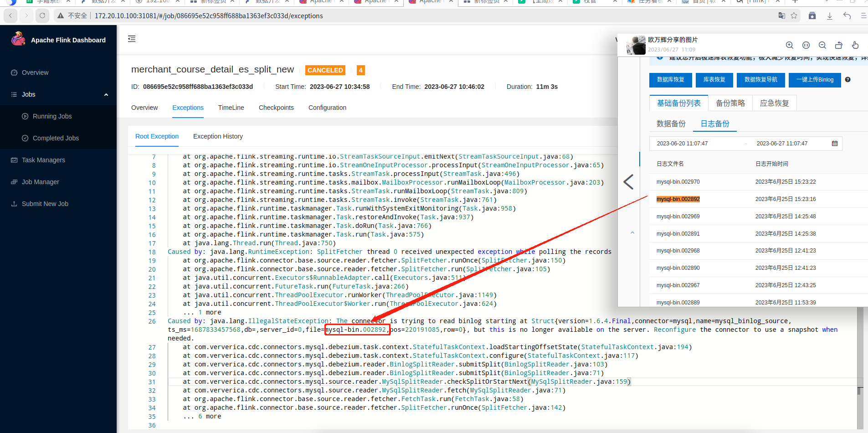Click the not-secure warning triangle icon
The width and height of the screenshot is (868, 433).
[60, 15]
